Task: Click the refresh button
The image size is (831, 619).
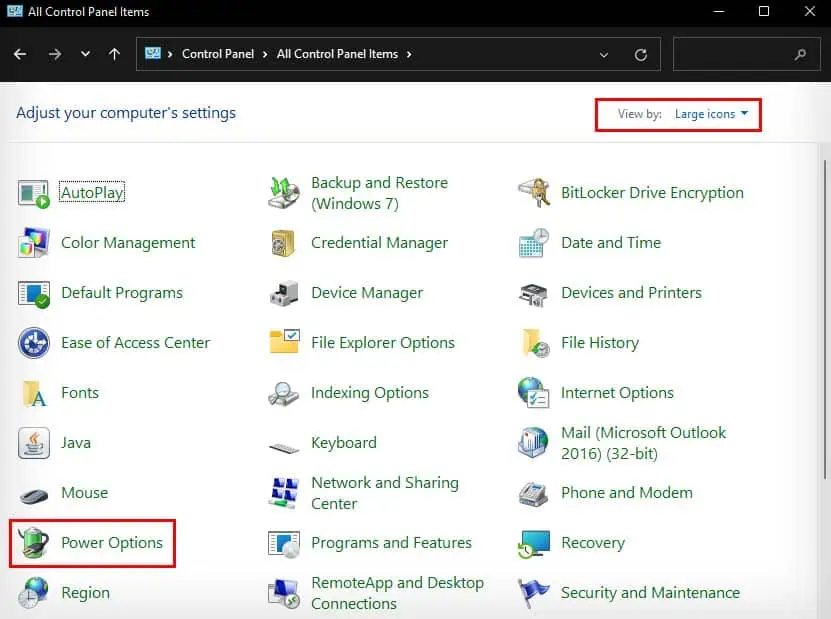Action: coord(641,54)
